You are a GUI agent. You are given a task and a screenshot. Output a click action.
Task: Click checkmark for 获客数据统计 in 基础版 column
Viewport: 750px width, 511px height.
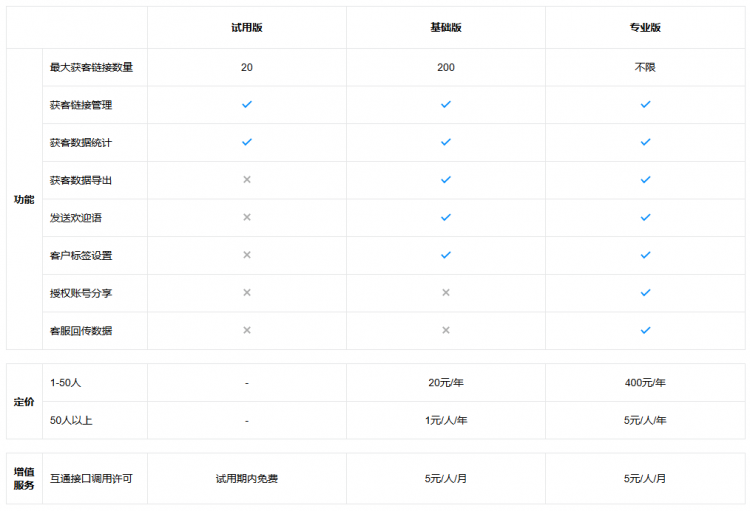(446, 142)
